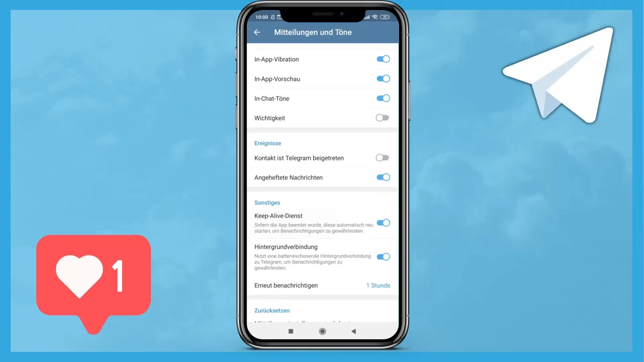Viewport: 644px width, 362px height.
Task: Select Erneut benachrichtigen 1 Stunde option
Action: point(322,285)
